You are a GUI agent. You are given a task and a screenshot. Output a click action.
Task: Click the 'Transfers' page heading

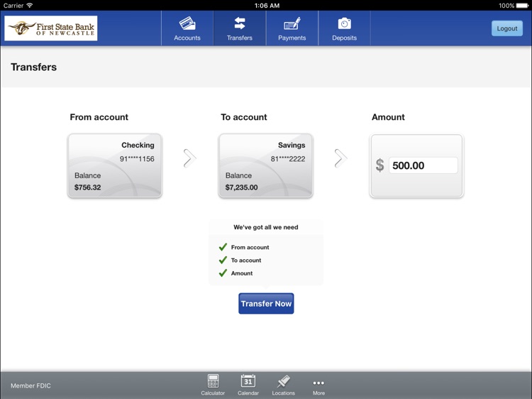33,67
